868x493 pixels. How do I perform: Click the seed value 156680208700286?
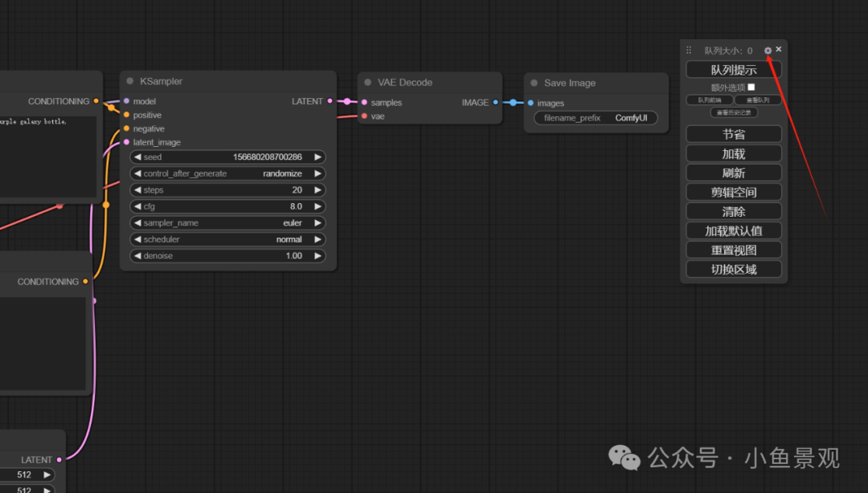coord(268,157)
